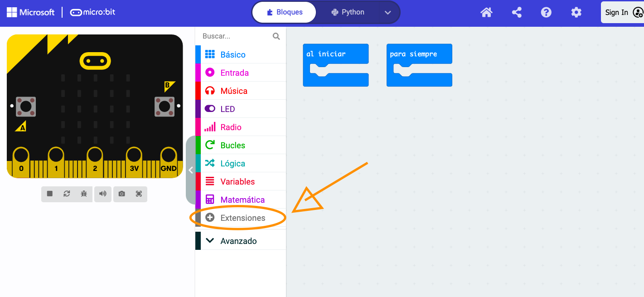The height and width of the screenshot is (297, 644).
Task: Switch to the Bloques editor tab
Action: point(284,12)
